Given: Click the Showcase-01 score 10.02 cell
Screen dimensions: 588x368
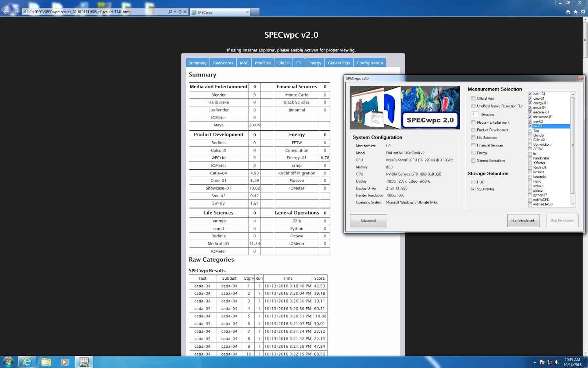Looking at the screenshot, I should coord(254,188).
